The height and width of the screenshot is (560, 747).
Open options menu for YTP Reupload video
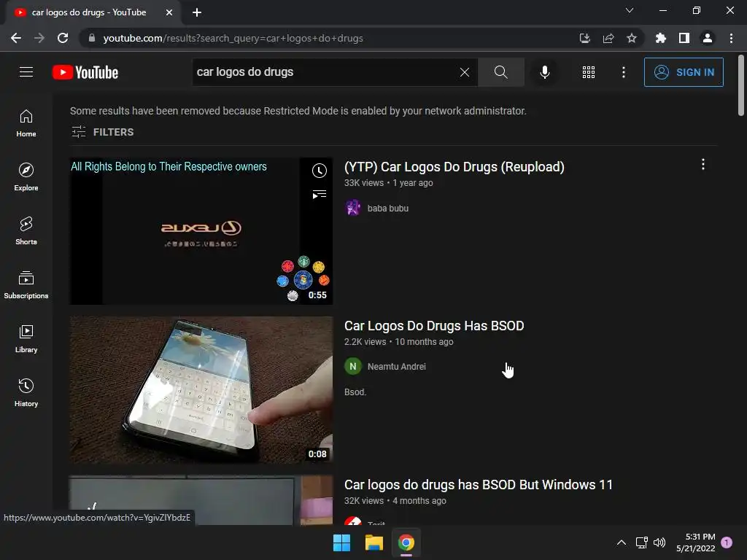703,164
